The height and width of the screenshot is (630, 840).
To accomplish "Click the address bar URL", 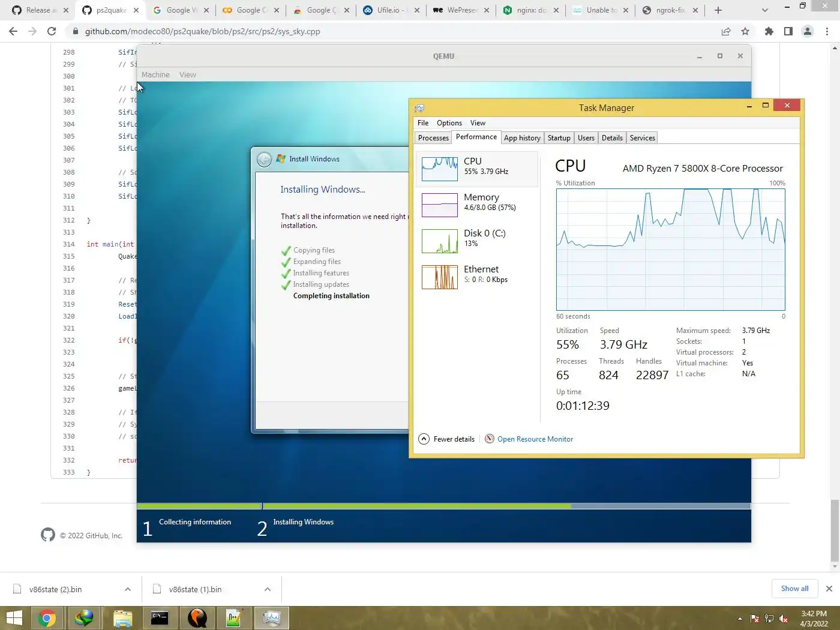I will click(x=202, y=31).
